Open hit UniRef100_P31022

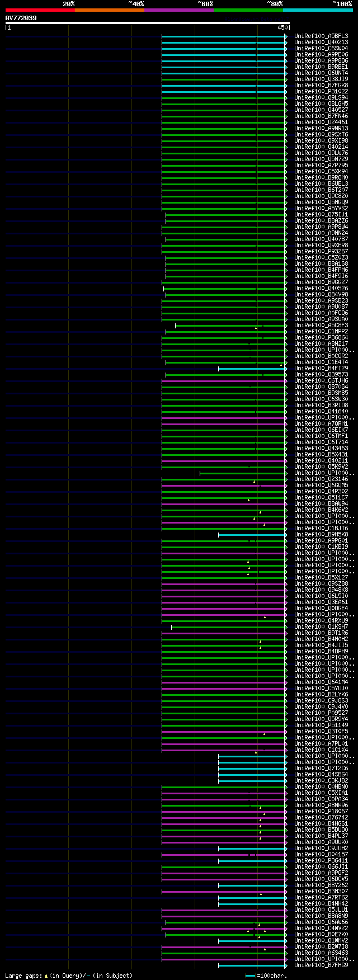coord(321,92)
